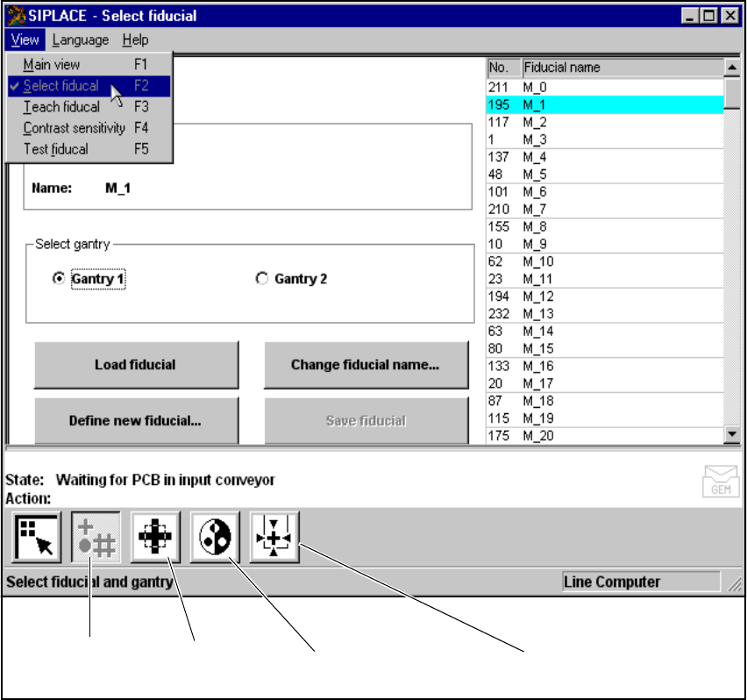This screenshot has height=700, width=747.
Task: Click the Fiducial name column header
Action: click(x=622, y=68)
